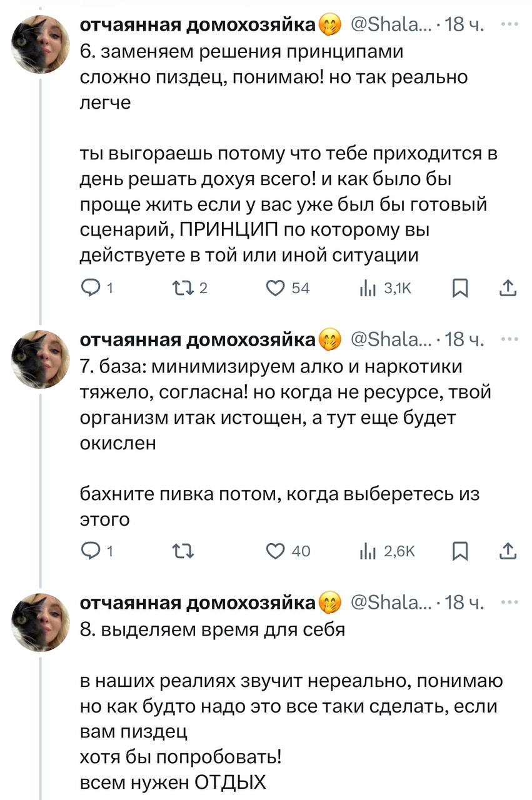Share tweet 7 about alcohol
Screen dimensions: 532x800
509,551
